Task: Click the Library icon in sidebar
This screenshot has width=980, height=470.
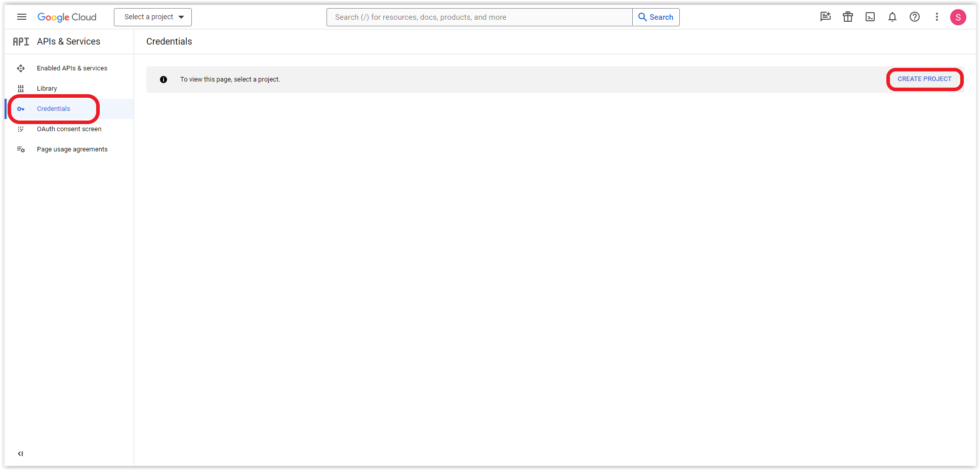Action: (21, 88)
